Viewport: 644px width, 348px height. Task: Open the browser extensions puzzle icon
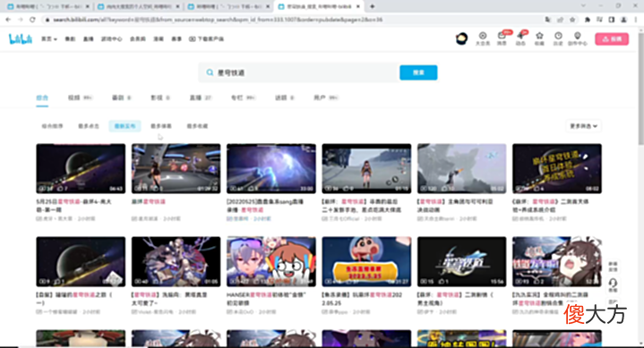[588, 20]
